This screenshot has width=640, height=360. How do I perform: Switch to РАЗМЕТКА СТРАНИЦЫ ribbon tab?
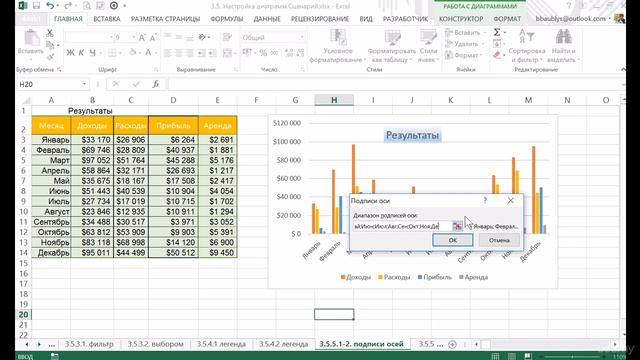pyautogui.click(x=165, y=19)
